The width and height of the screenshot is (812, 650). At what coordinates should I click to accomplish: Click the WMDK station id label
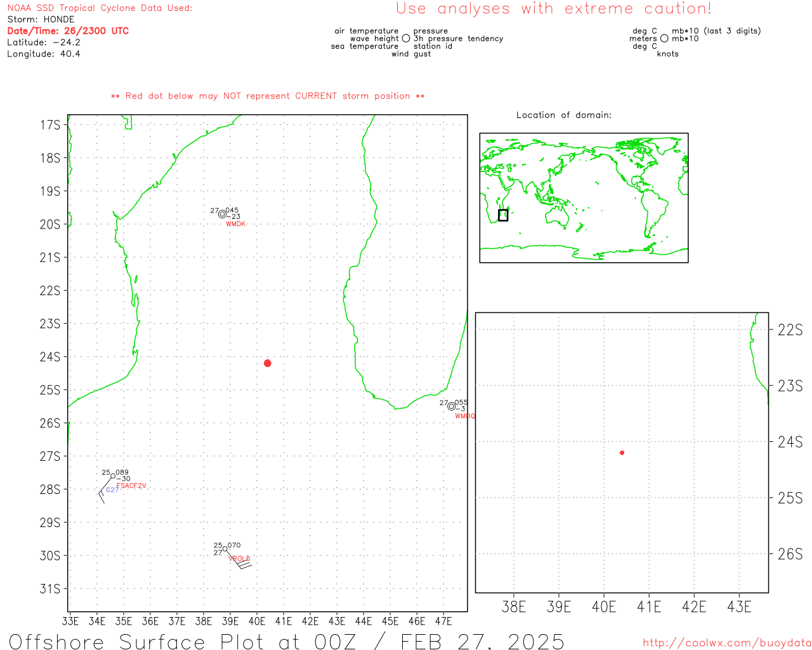click(x=236, y=224)
